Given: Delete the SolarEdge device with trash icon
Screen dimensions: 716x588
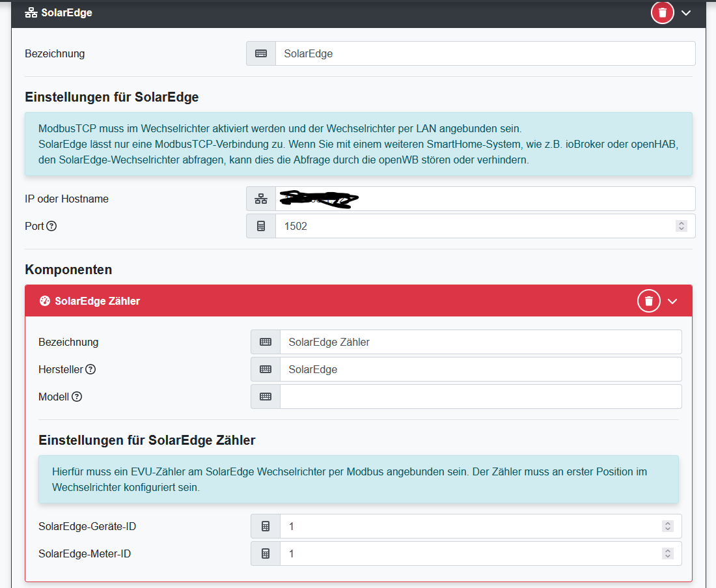Looking at the screenshot, I should (x=662, y=13).
